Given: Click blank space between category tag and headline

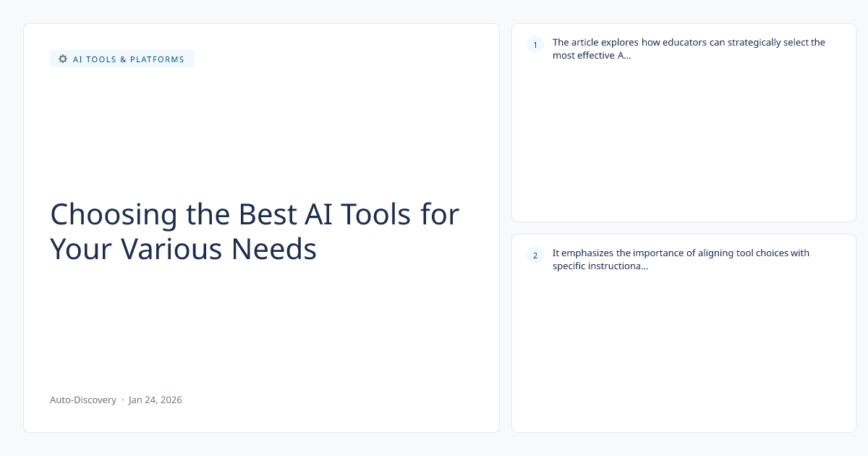Looking at the screenshot, I should tap(260, 130).
